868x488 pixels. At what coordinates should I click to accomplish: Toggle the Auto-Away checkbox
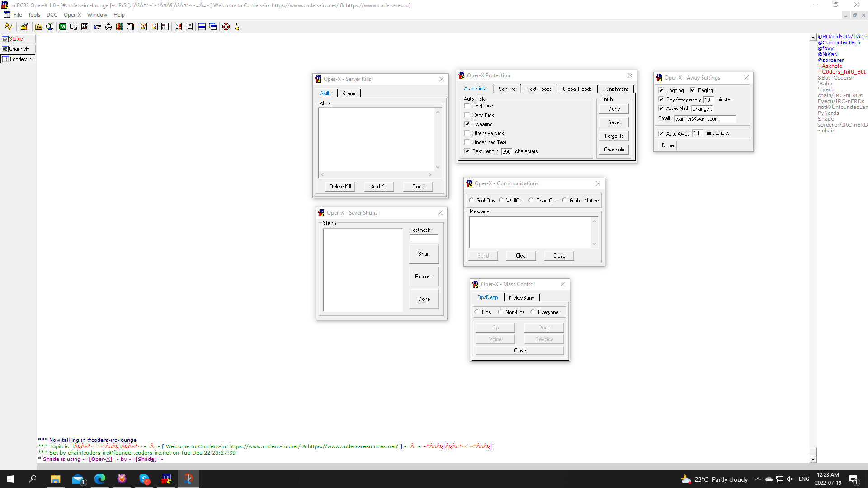coord(661,133)
